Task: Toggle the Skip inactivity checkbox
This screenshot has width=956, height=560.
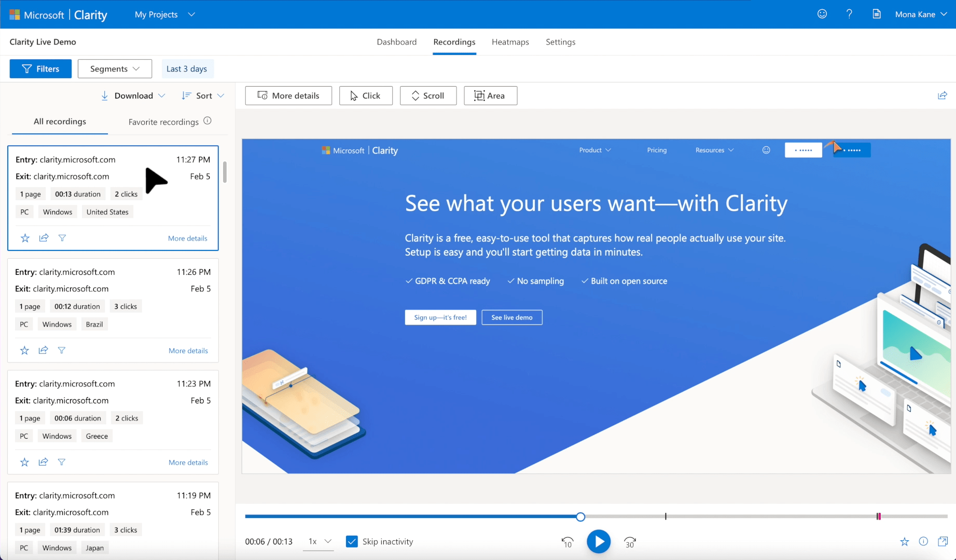Action: tap(352, 541)
